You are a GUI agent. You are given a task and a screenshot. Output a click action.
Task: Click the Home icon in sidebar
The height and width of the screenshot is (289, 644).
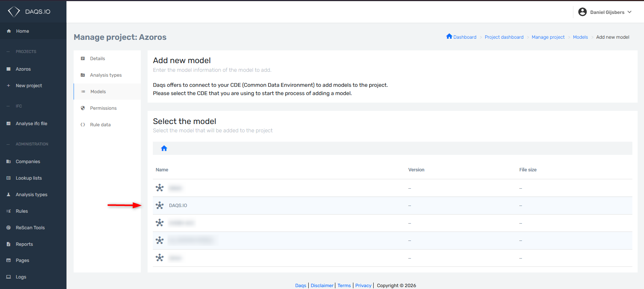point(9,31)
